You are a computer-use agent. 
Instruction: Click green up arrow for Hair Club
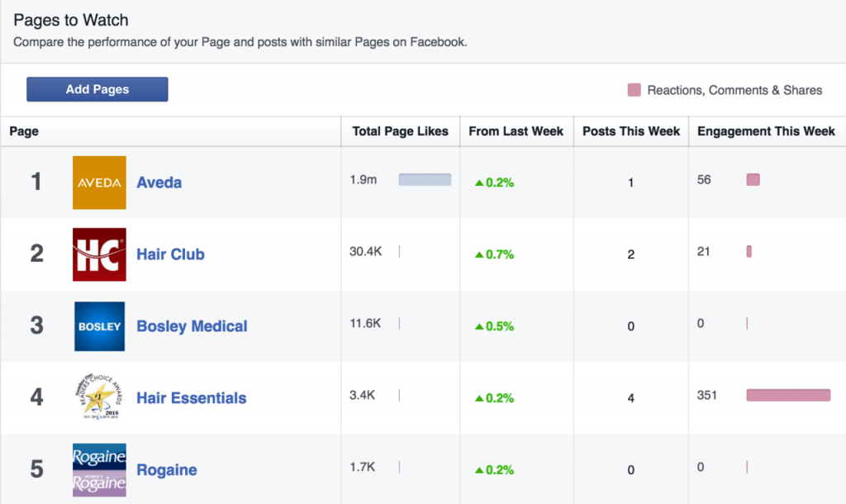click(478, 254)
